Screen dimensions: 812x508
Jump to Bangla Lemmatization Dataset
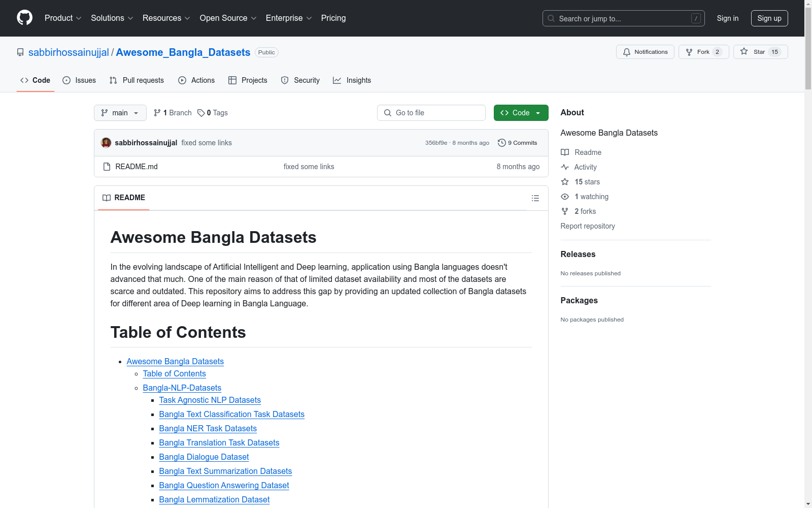click(215, 499)
